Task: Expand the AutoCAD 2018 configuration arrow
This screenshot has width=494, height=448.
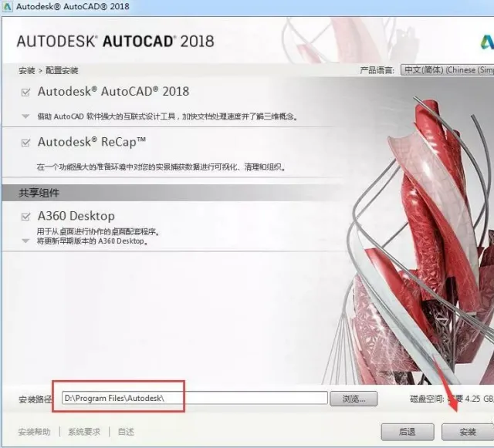Action: pos(25,116)
